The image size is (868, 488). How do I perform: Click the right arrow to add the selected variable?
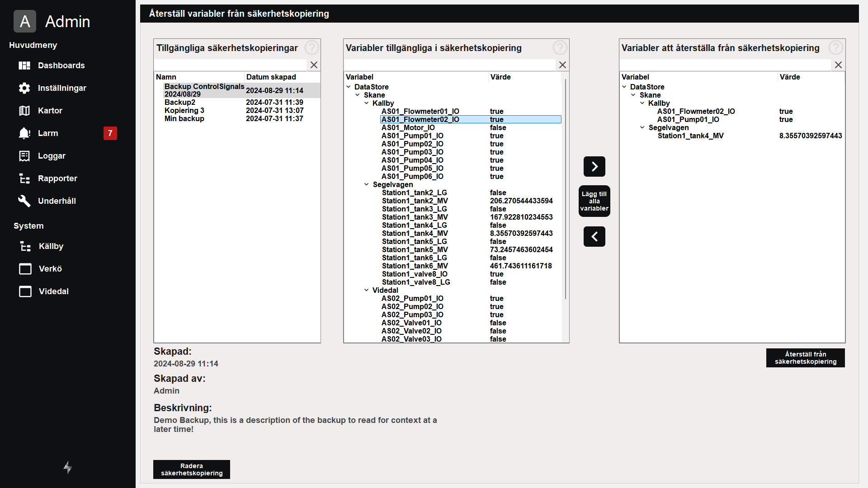click(x=594, y=167)
